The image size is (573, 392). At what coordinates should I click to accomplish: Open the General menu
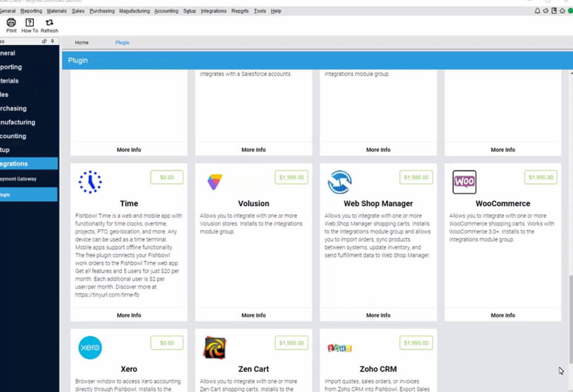point(7,11)
